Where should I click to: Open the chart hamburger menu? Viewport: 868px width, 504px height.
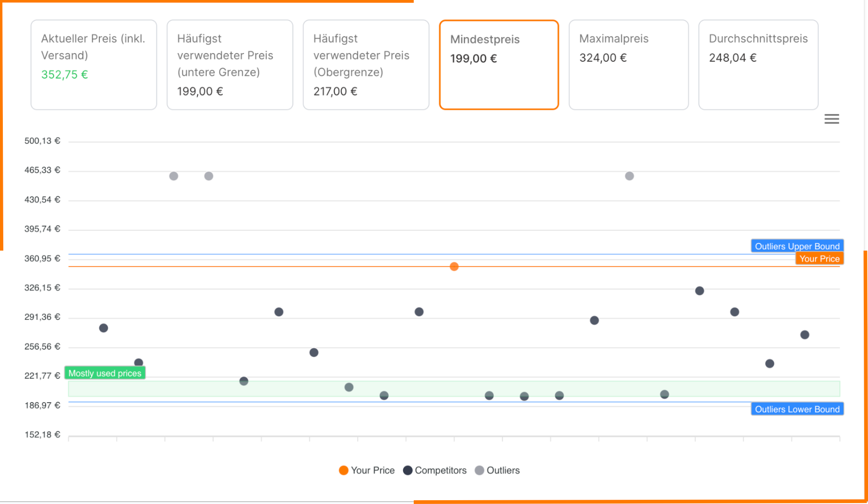click(x=831, y=119)
